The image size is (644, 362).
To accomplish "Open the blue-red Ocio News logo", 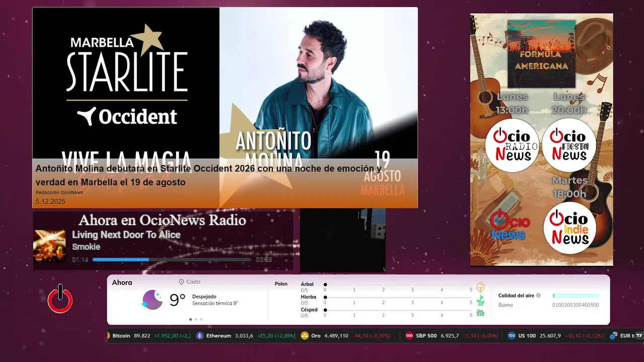I will 509,225.
